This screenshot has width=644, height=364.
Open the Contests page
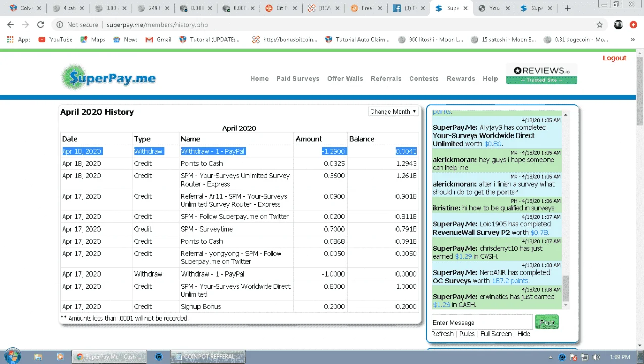424,78
